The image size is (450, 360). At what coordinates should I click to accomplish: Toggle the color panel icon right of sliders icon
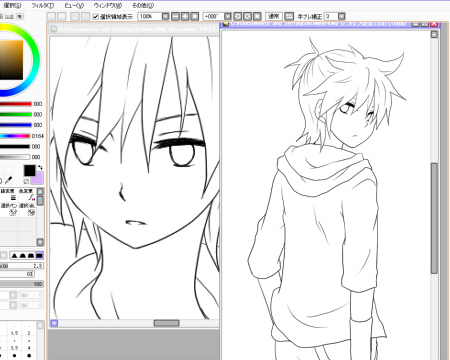pyautogui.click(x=20, y=16)
